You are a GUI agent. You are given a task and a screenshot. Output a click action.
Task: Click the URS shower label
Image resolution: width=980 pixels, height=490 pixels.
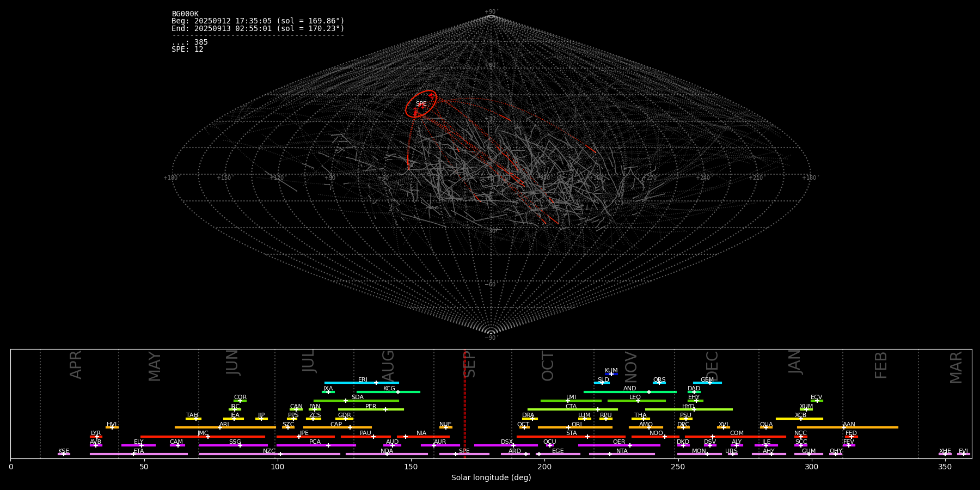732,451
